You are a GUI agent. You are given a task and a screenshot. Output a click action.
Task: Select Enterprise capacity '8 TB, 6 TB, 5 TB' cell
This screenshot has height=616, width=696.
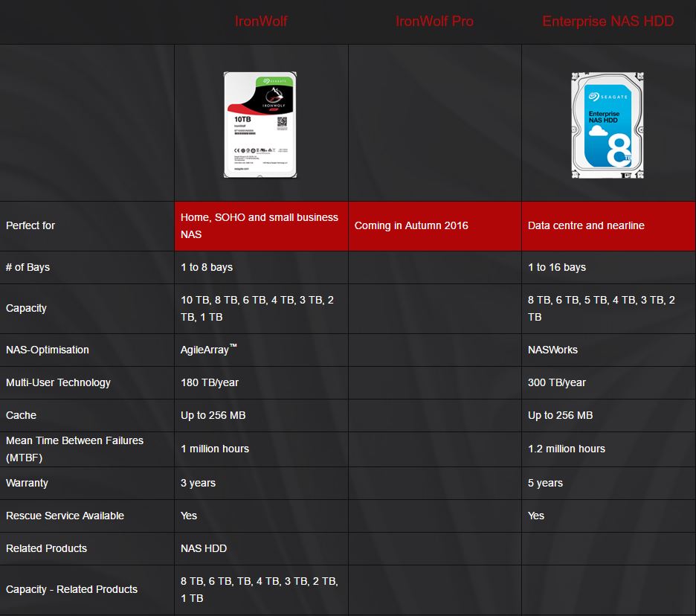[608, 309]
